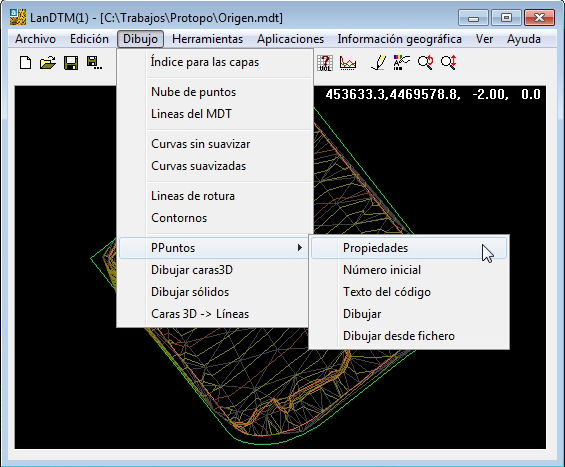Click the New file toolbar icon

coord(25,63)
